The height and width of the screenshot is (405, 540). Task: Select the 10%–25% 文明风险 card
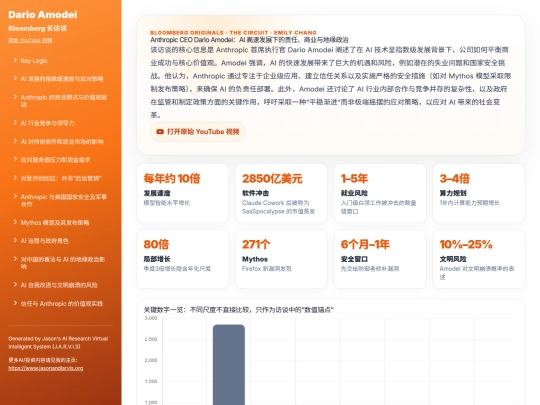[479, 259]
